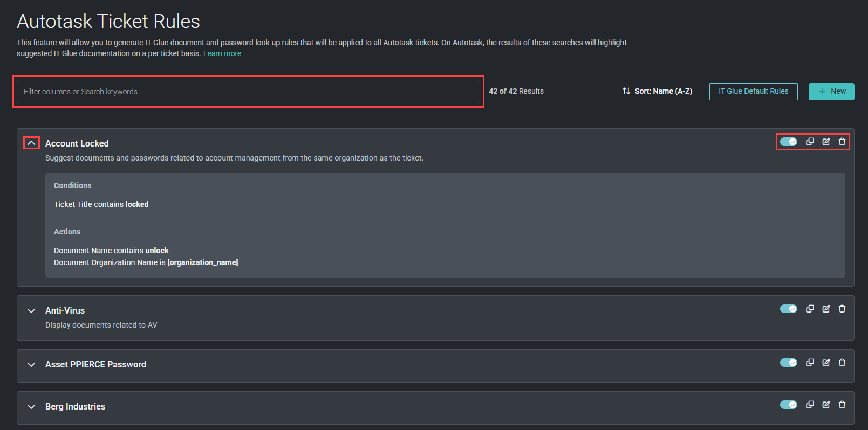Duplicate the Account Locked rule
The height and width of the screenshot is (430, 868).
tap(810, 142)
